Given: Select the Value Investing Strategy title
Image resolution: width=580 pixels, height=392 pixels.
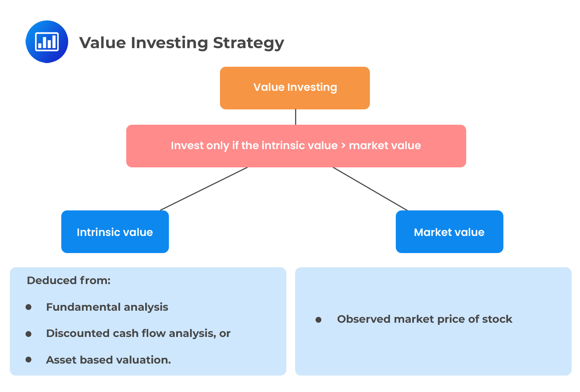Looking at the screenshot, I should tap(182, 43).
